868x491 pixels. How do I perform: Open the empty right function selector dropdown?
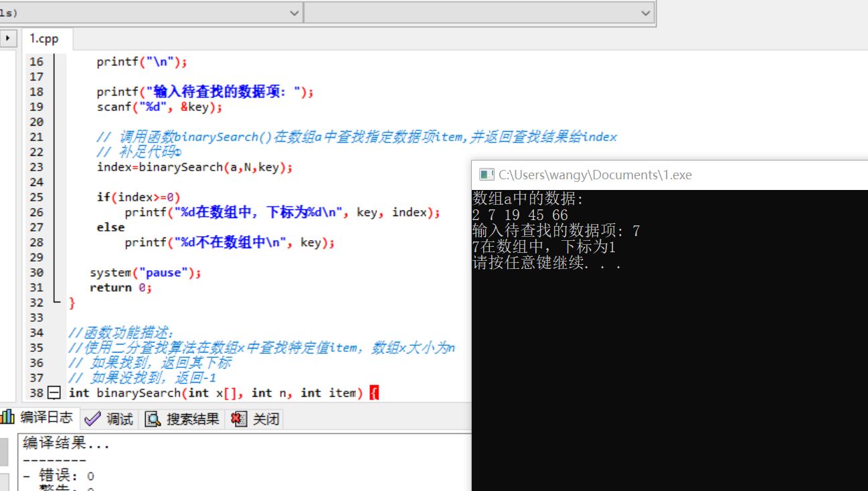click(x=479, y=13)
